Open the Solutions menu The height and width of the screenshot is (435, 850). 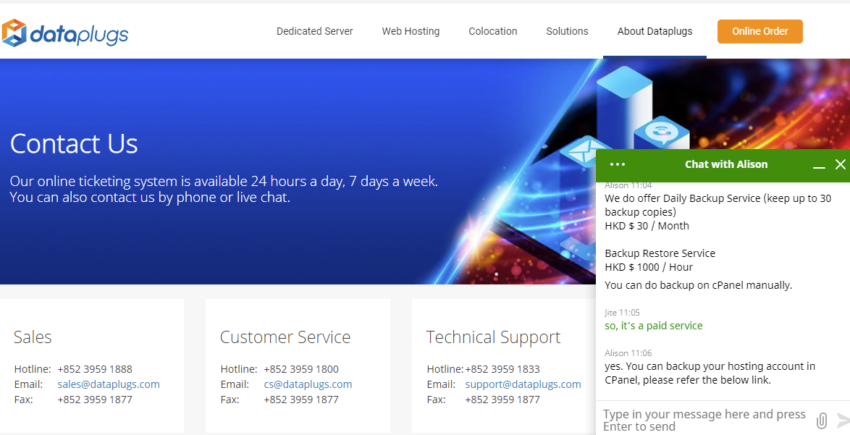click(x=567, y=31)
